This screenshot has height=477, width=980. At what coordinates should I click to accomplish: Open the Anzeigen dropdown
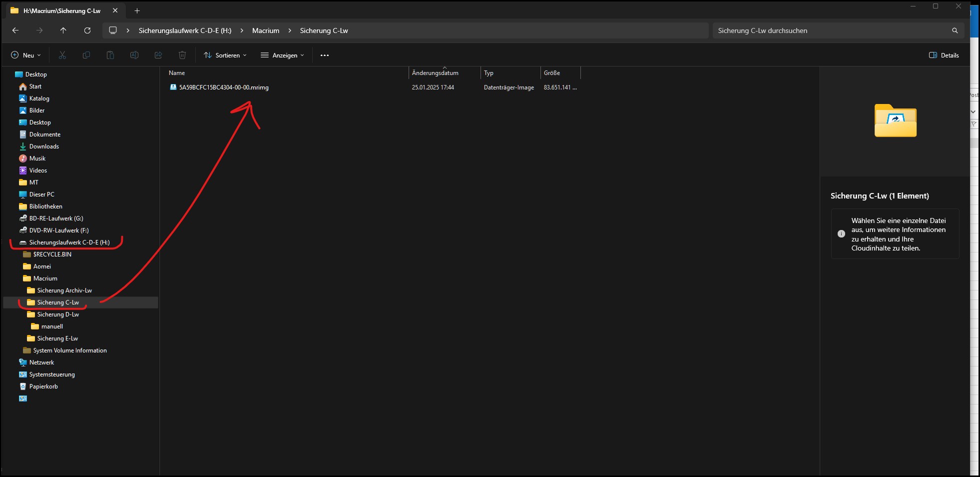pos(282,55)
